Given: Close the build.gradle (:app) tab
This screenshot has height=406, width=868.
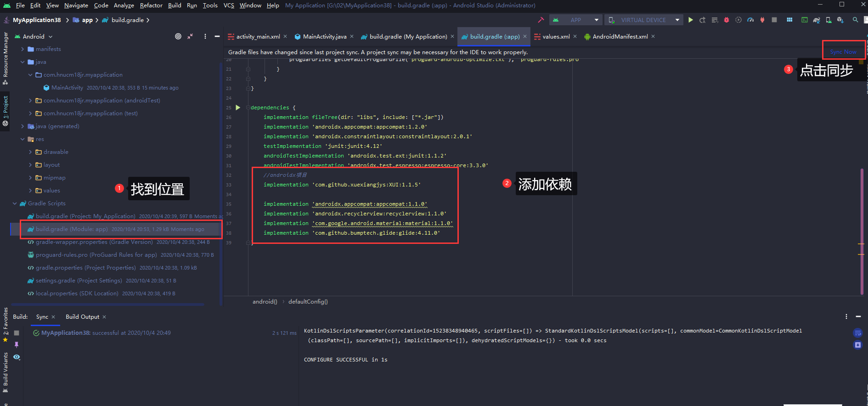Looking at the screenshot, I should (525, 37).
